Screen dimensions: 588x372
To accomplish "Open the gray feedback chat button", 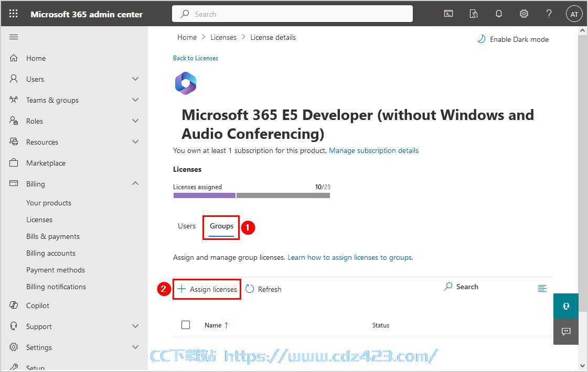I will (566, 332).
